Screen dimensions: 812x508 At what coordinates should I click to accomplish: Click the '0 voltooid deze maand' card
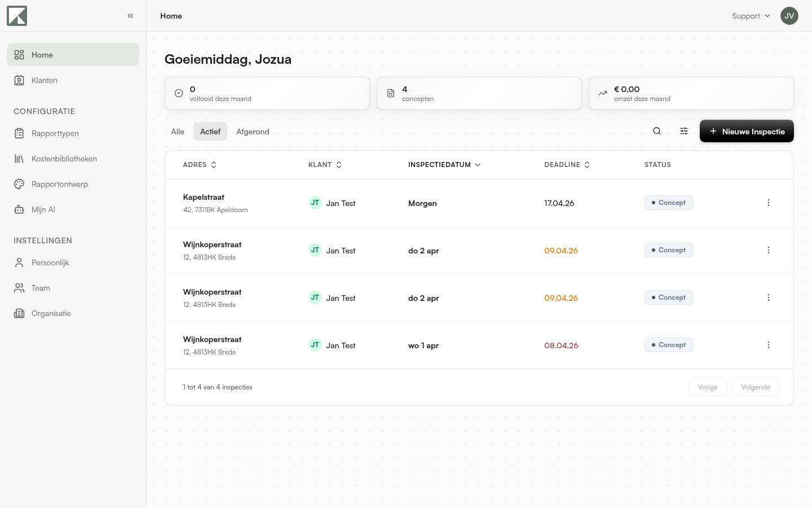point(267,93)
